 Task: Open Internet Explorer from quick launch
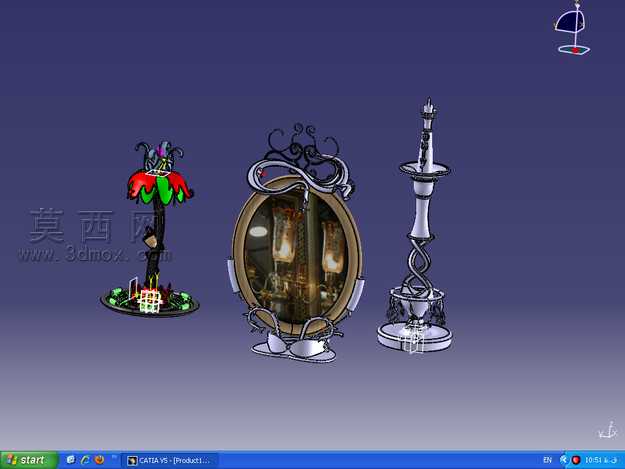pos(85,460)
